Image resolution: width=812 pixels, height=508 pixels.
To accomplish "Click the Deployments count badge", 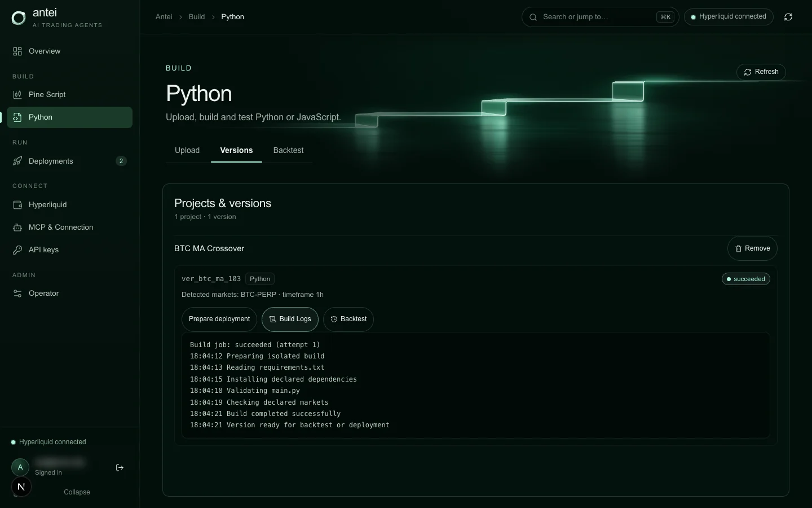I will pyautogui.click(x=121, y=161).
